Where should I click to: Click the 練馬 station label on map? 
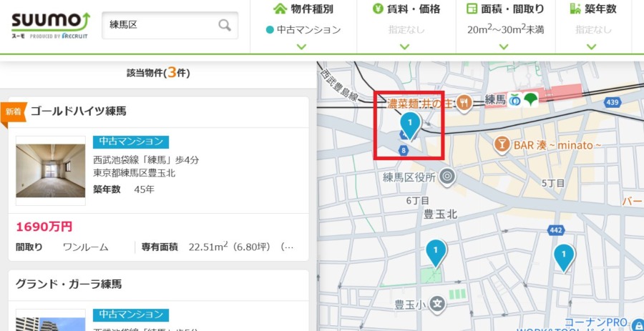[x=495, y=99]
